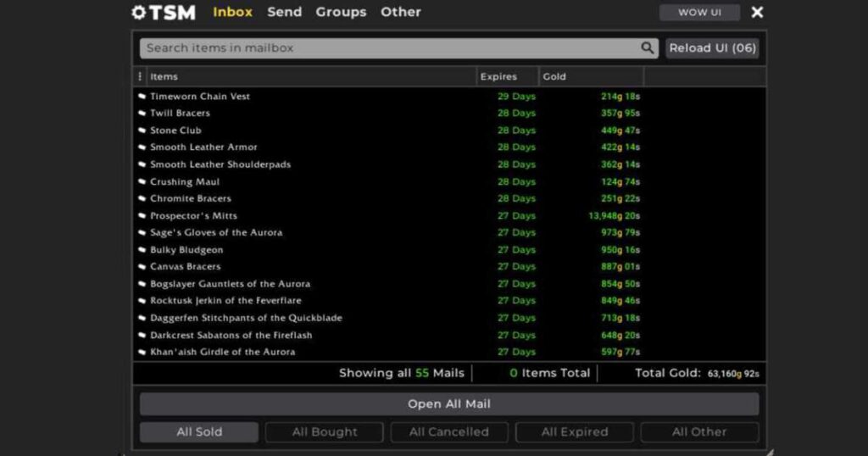Switch to the Send tab
The image size is (868, 456).
[x=284, y=12]
